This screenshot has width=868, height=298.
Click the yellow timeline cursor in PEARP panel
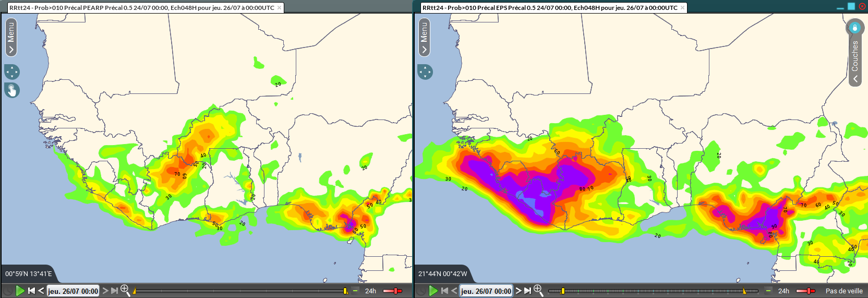tap(345, 291)
